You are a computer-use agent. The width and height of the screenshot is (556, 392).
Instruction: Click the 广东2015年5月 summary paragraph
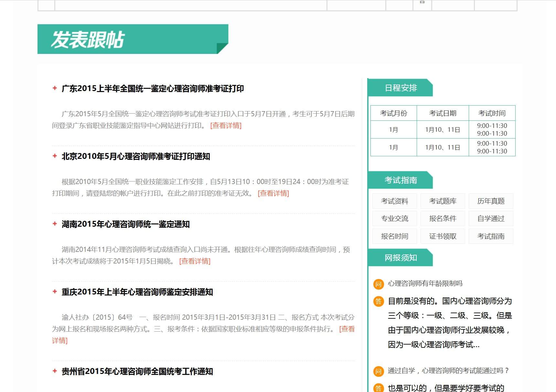click(203, 119)
